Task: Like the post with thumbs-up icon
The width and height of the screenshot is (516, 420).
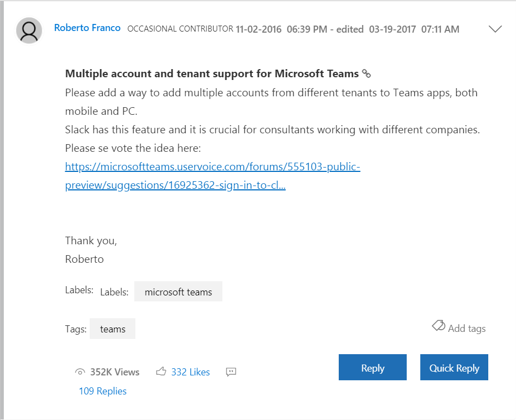Action: (161, 372)
